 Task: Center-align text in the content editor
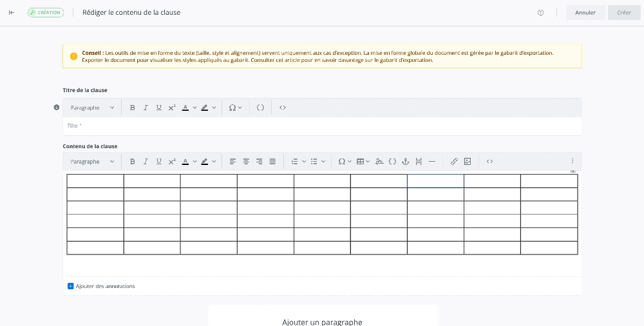(246, 162)
